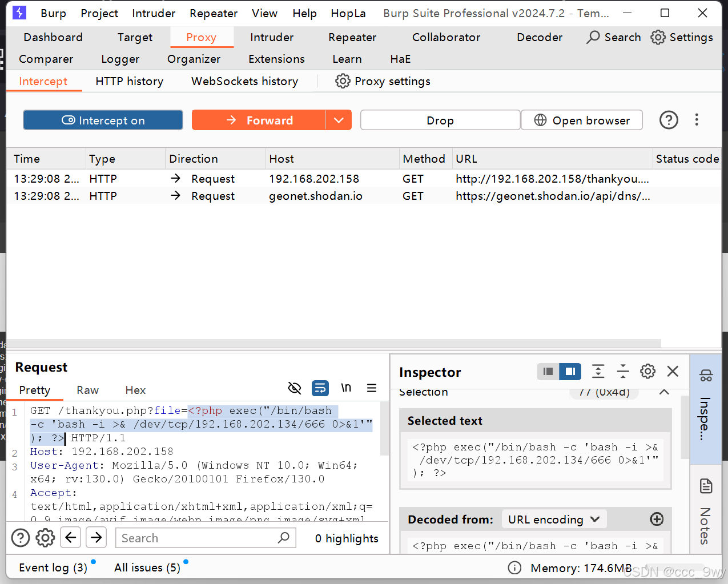The width and height of the screenshot is (728, 584).
Task: Sort by Status code column header
Action: point(687,159)
